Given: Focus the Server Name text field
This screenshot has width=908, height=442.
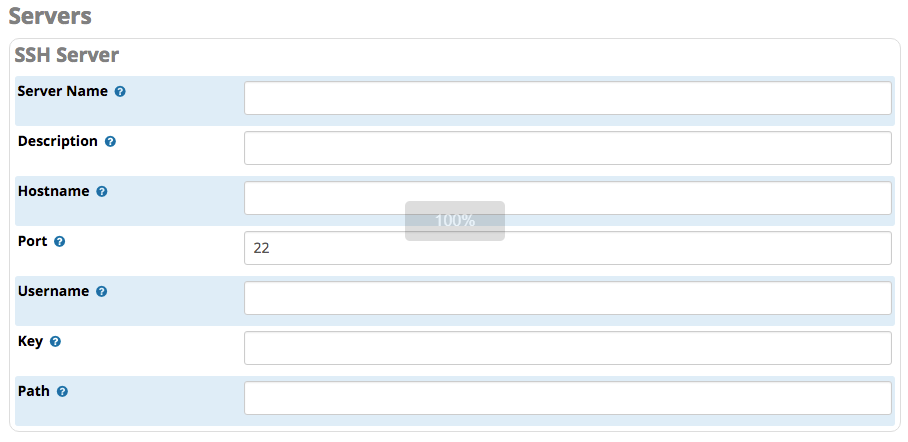Looking at the screenshot, I should 568,98.
